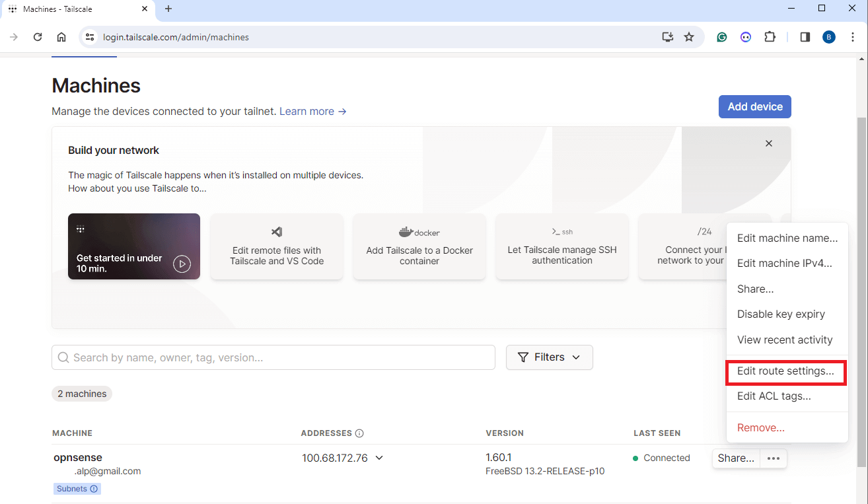Click the Add device button
This screenshot has width=868, height=504.
click(x=755, y=106)
